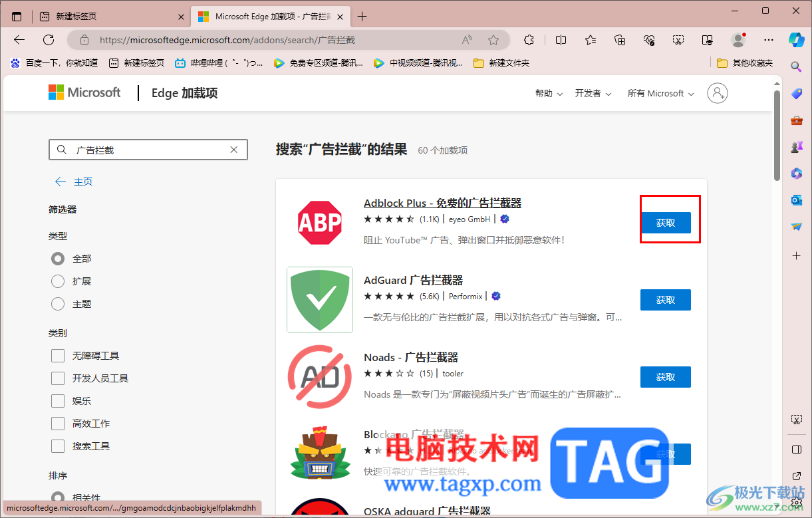This screenshot has height=518, width=812.
Task: Click the Noads crossed AD thumbnail
Action: click(320, 377)
